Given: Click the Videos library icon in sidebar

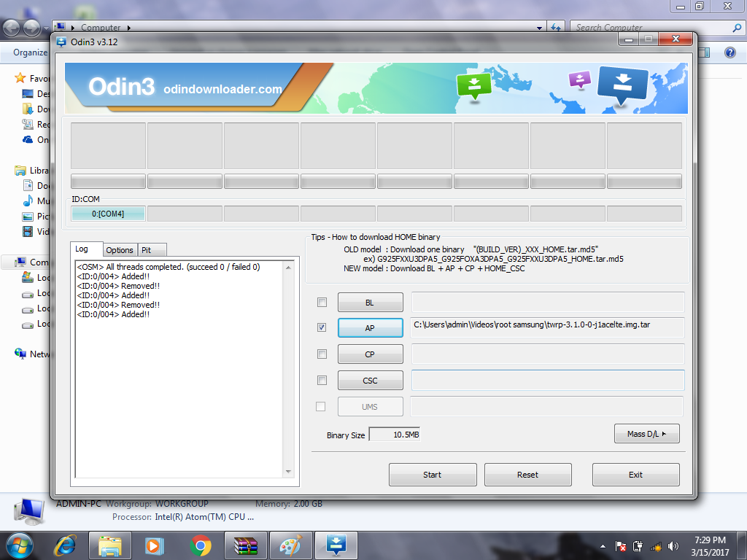Looking at the screenshot, I should point(28,231).
